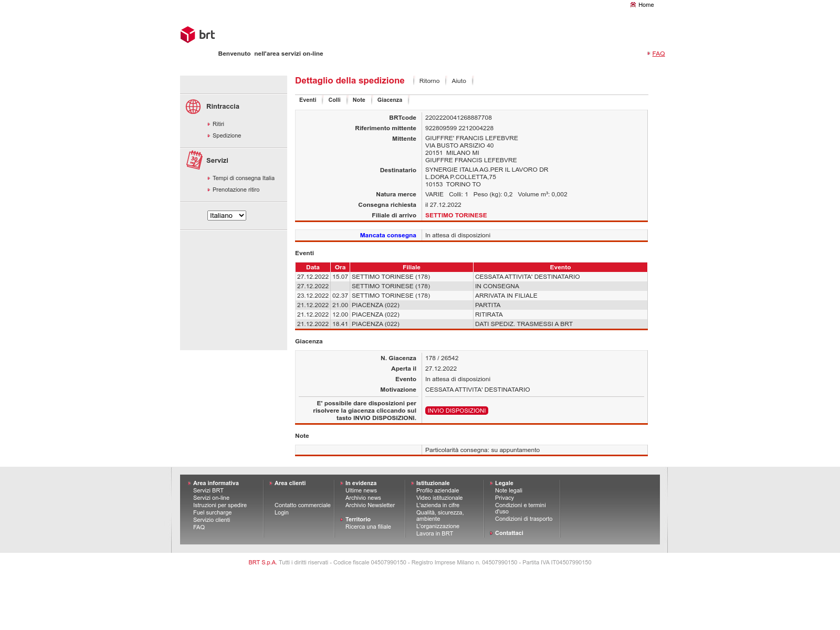Open Tempi di consegna Italia
Image resolution: width=840 pixels, height=630 pixels.
pyautogui.click(x=244, y=178)
